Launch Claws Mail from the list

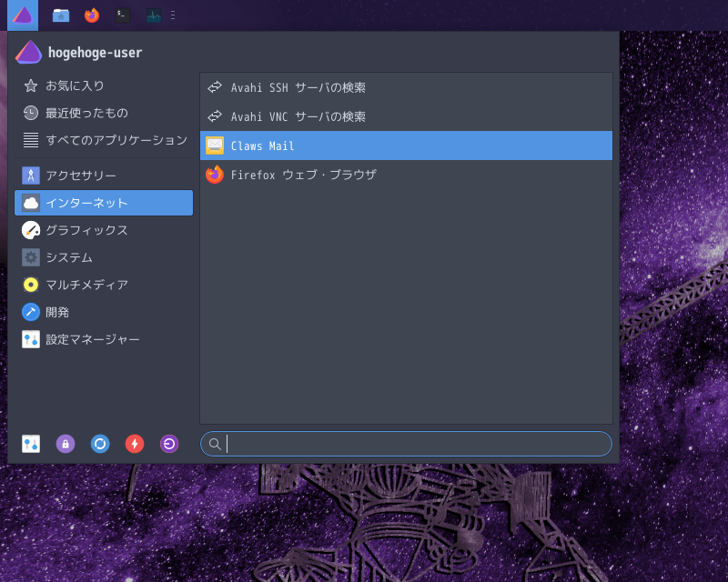(406, 145)
